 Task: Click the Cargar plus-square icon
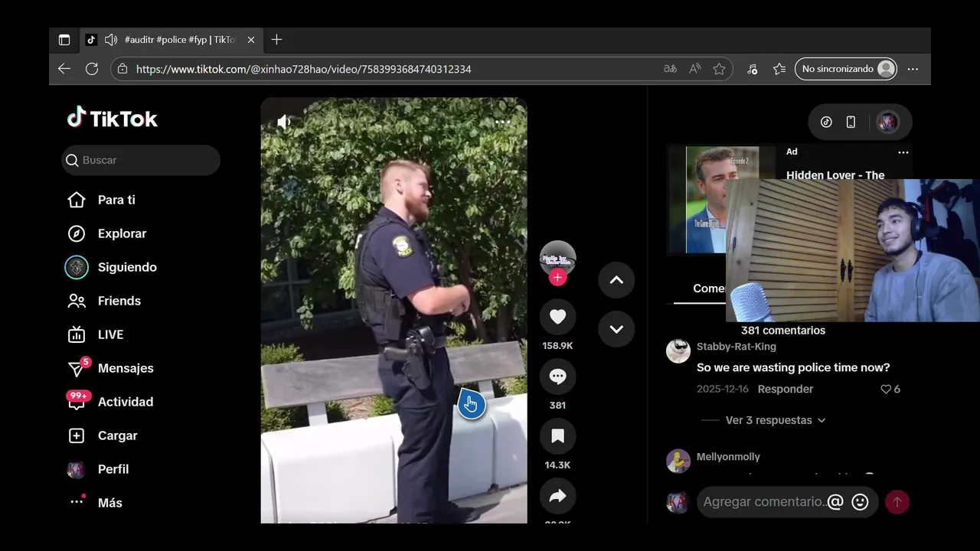tap(77, 435)
